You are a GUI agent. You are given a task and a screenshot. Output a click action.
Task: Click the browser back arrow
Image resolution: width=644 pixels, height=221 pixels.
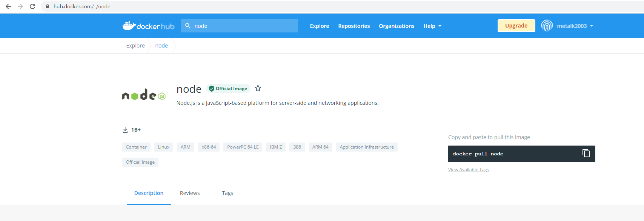point(8,6)
